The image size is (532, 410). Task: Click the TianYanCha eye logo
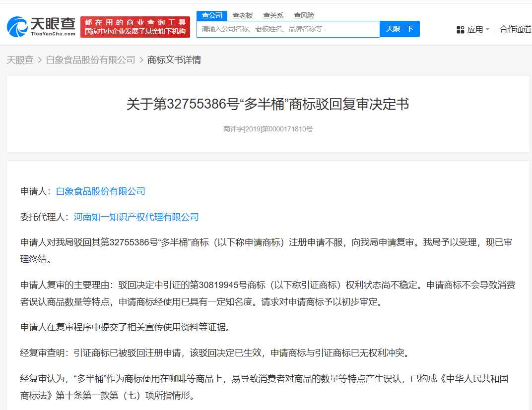[17, 27]
